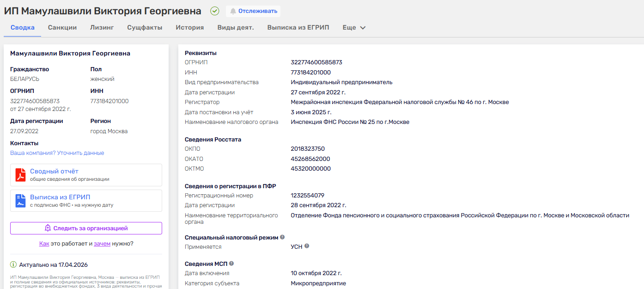644x289 pixels.
Task: Open the Выписка из ЕГРИП tab
Action: [x=298, y=27]
